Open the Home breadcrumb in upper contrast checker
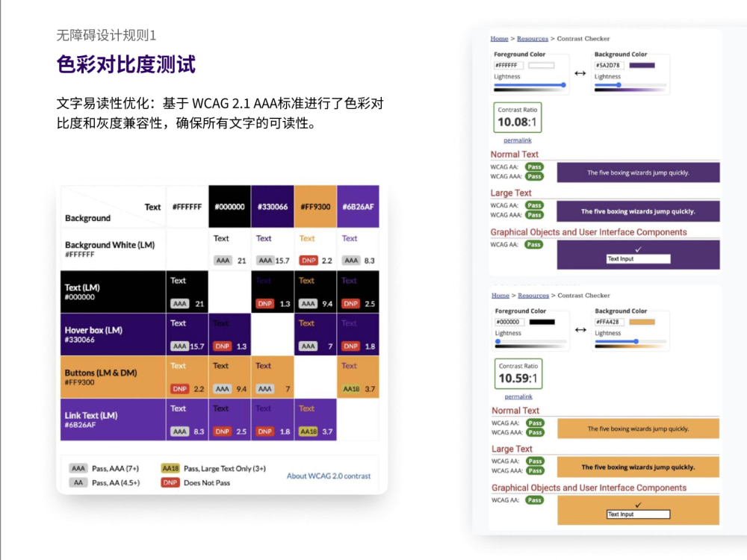 (499, 39)
